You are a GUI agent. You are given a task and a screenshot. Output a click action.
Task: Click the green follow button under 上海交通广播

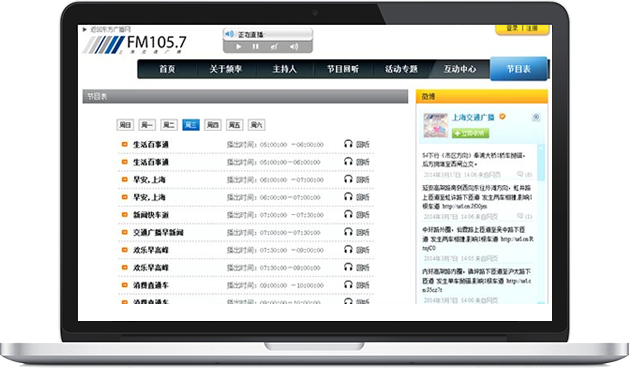tap(471, 133)
